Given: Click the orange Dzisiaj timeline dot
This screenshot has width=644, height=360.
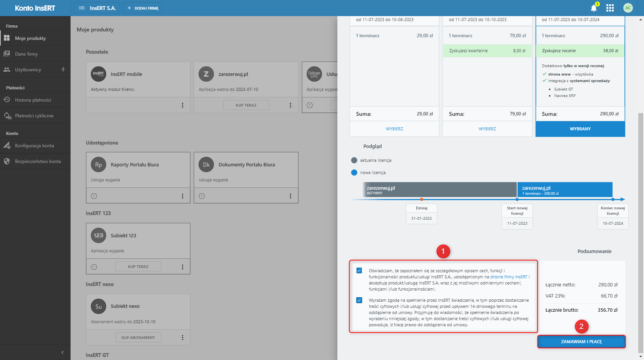Looking at the screenshot, I should click(x=422, y=199).
